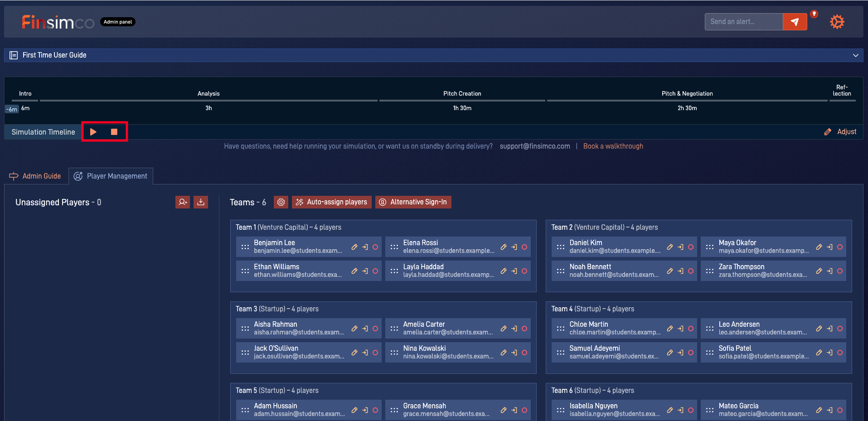Click the Send an alert input field
868x421 pixels.
point(744,22)
